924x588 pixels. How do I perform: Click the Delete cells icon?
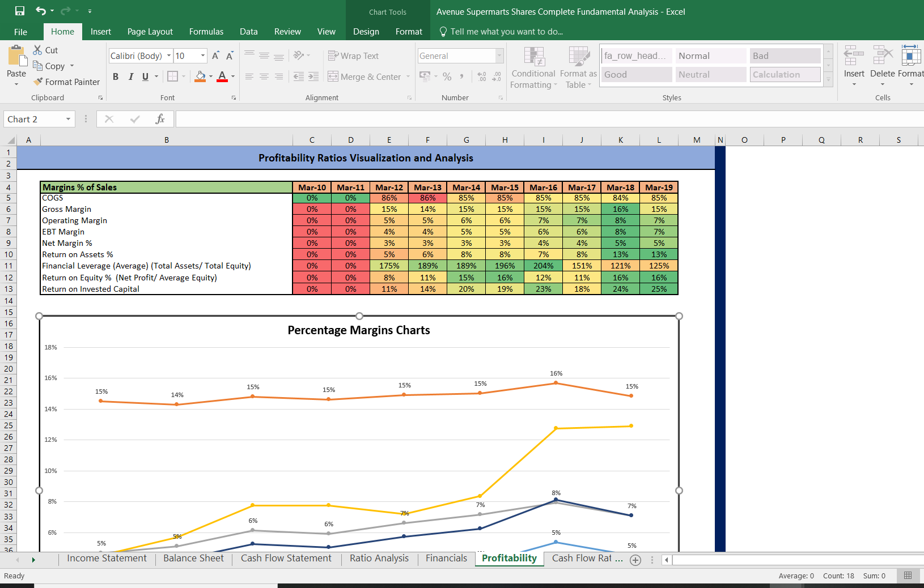(883, 55)
